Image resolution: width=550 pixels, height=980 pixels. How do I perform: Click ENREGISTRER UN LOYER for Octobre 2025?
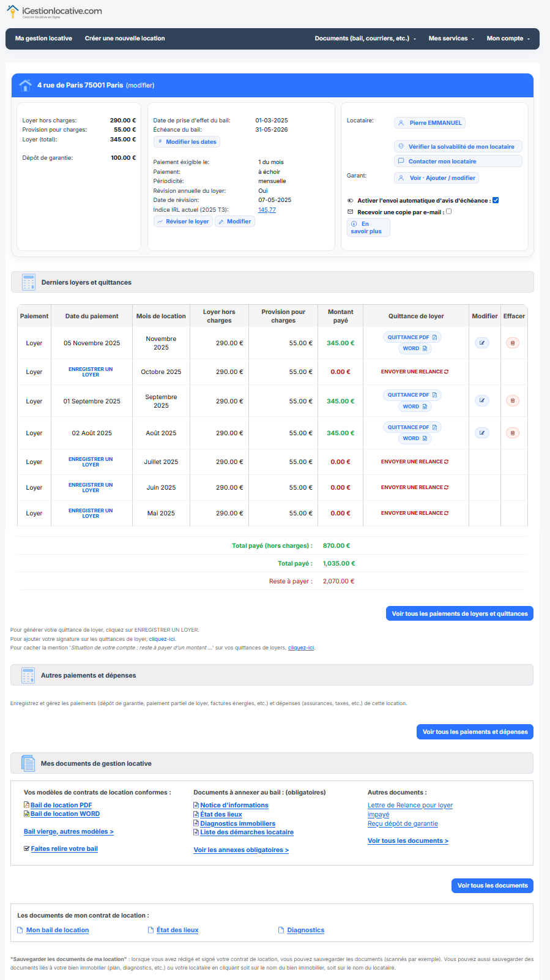point(91,372)
